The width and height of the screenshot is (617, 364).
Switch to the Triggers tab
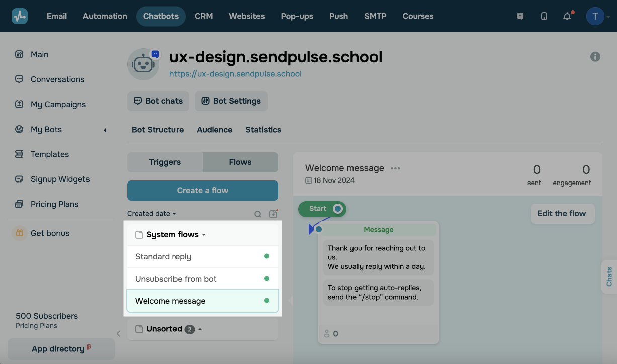coord(165,162)
